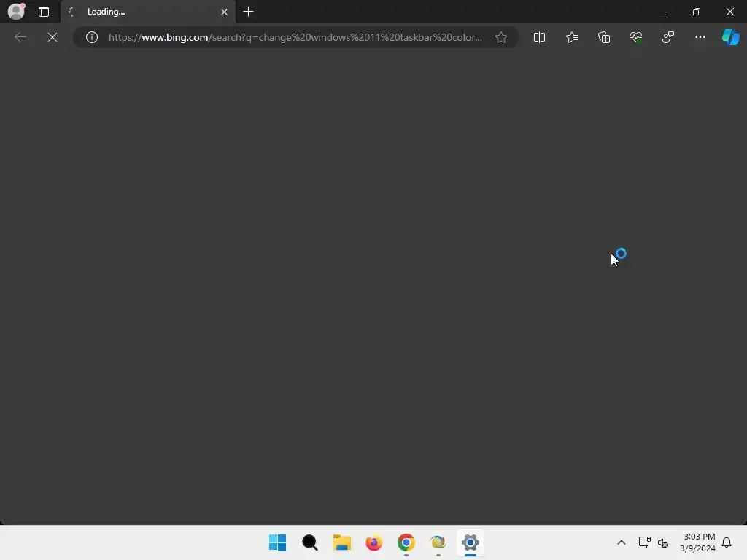Screen dimensions: 747x560
Task: Add this page to favorites
Action: [500, 37]
